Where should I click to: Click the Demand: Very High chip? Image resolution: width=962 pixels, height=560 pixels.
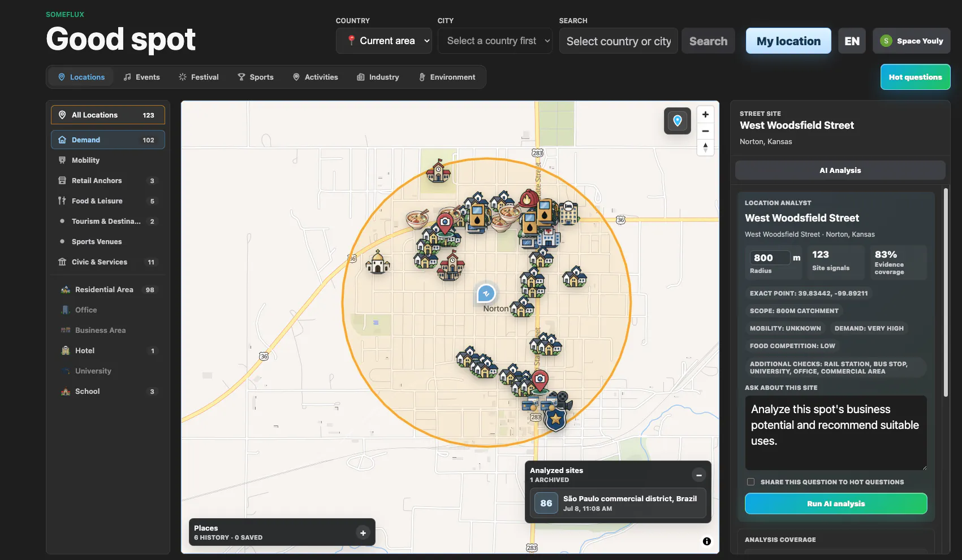click(869, 328)
